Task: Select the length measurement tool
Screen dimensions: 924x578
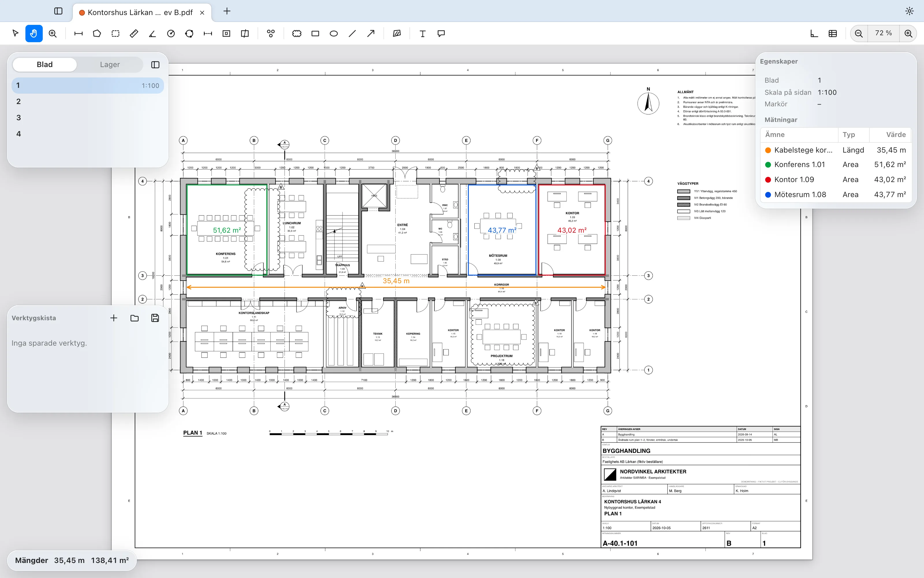Action: [x=78, y=34]
